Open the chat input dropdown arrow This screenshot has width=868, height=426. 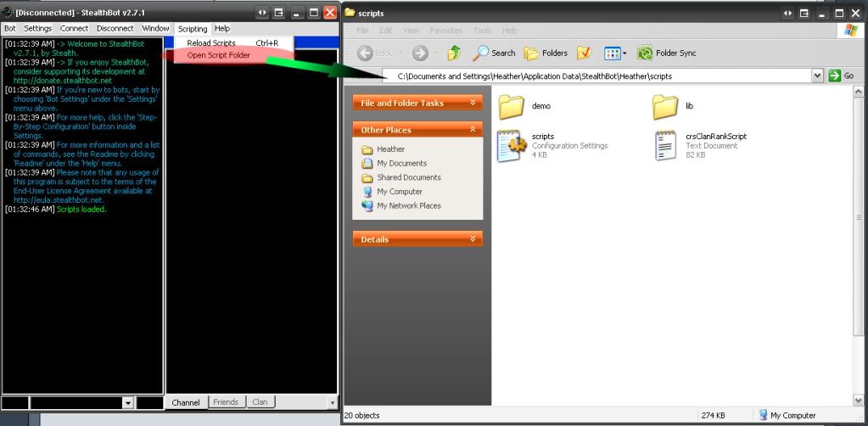click(x=127, y=403)
